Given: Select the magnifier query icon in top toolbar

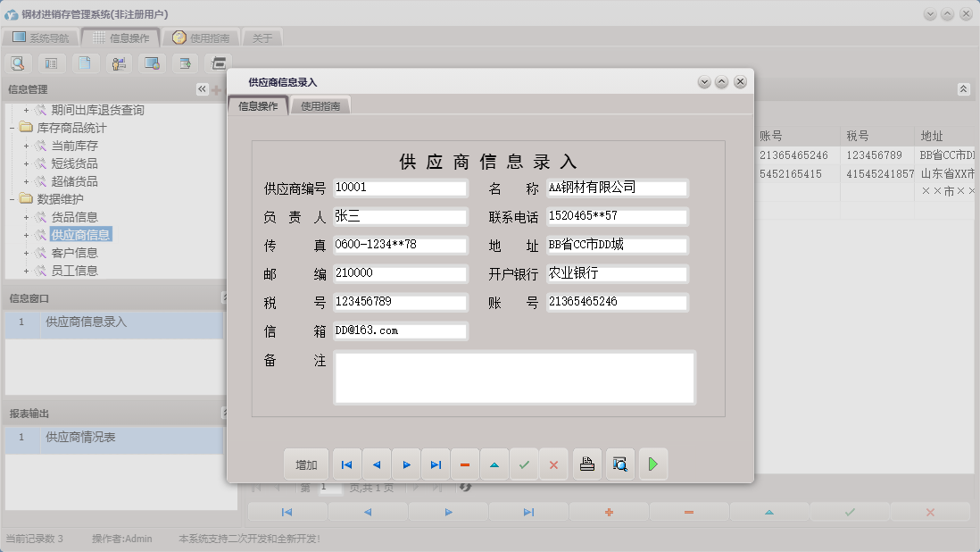Looking at the screenshot, I should (x=18, y=63).
